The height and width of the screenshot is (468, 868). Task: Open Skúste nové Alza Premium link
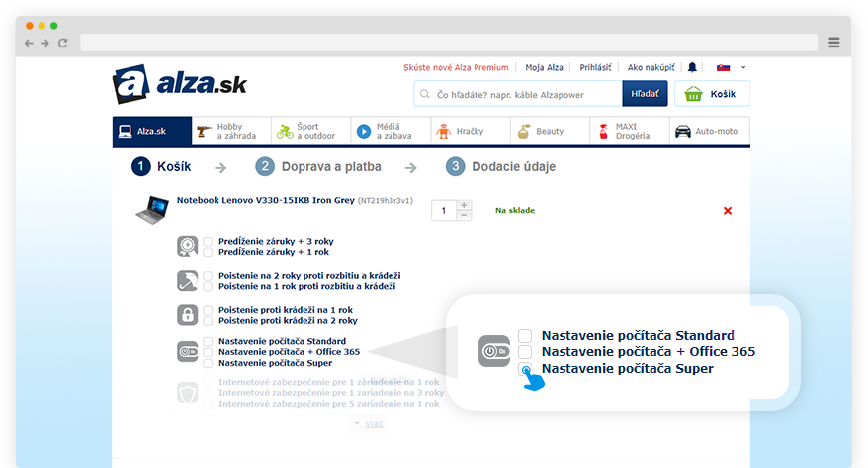(x=456, y=67)
